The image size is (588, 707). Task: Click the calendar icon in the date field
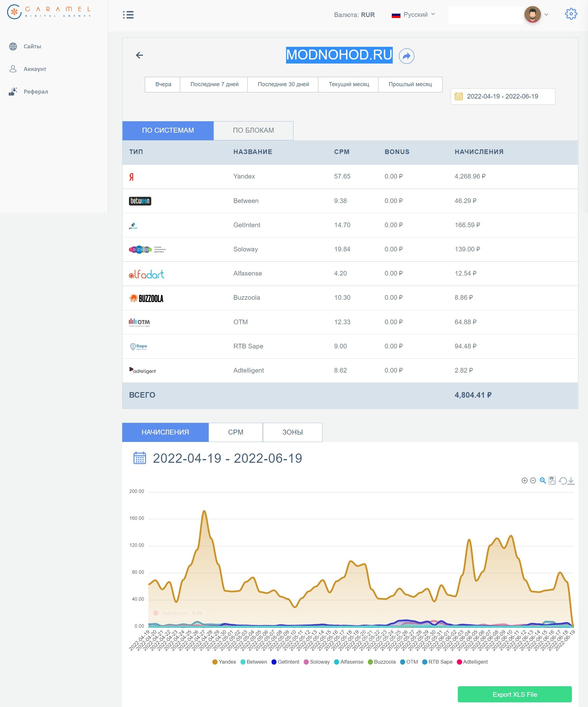point(459,96)
